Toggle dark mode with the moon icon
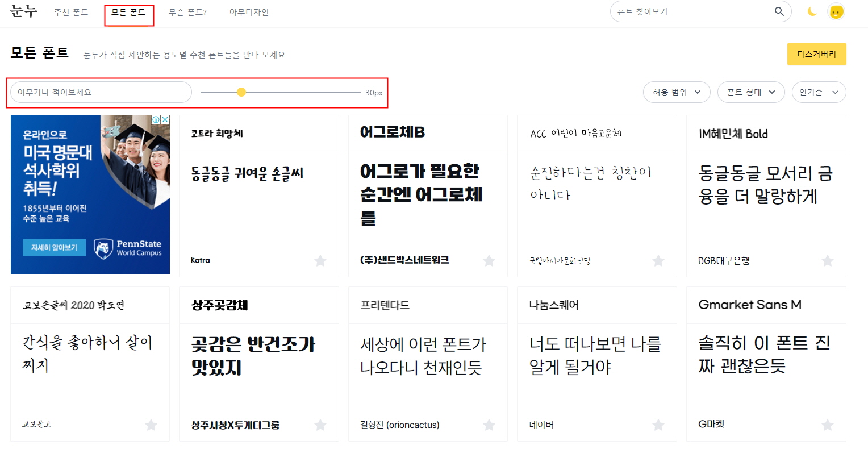The image size is (868, 449). [x=812, y=11]
